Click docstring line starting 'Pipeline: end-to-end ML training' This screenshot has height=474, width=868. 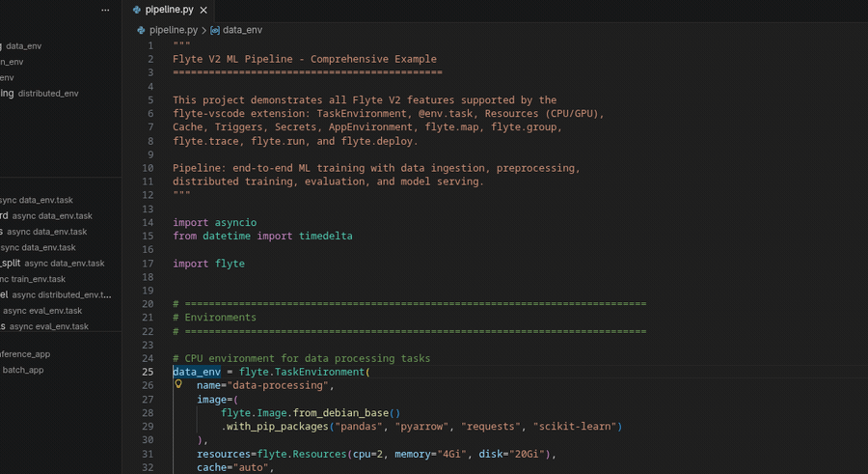click(376, 168)
